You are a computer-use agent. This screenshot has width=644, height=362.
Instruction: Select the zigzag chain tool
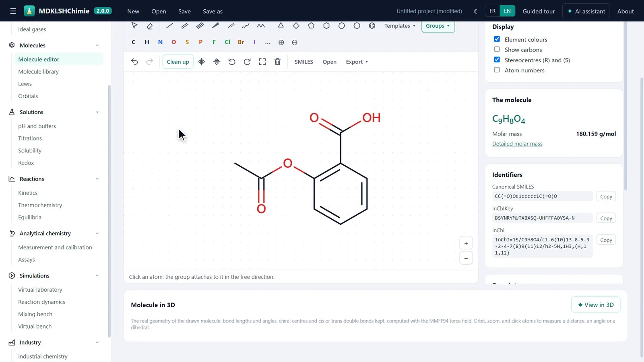261,26
